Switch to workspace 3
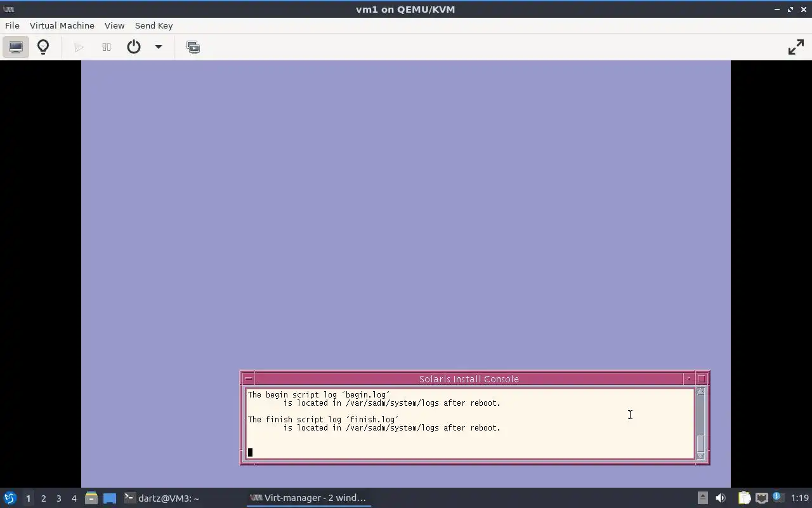Image resolution: width=812 pixels, height=508 pixels. click(58, 498)
